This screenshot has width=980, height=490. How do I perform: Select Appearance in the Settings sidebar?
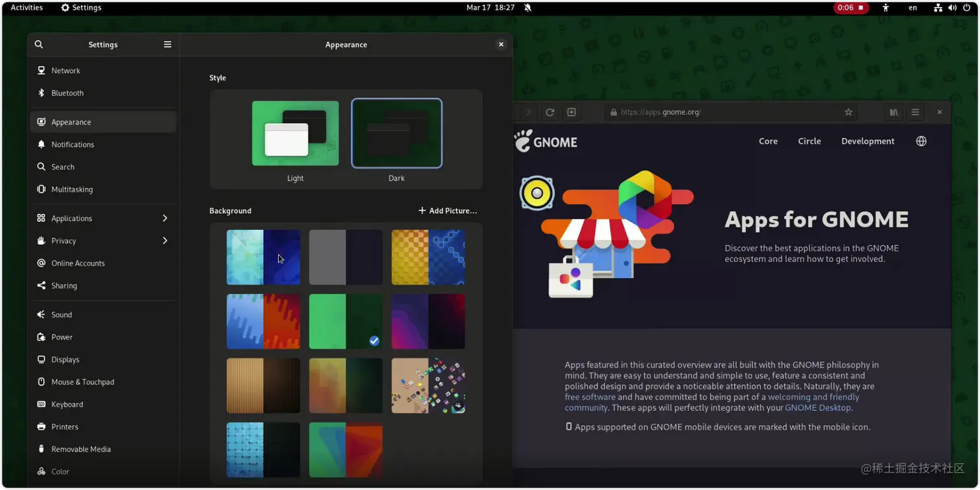tap(103, 122)
